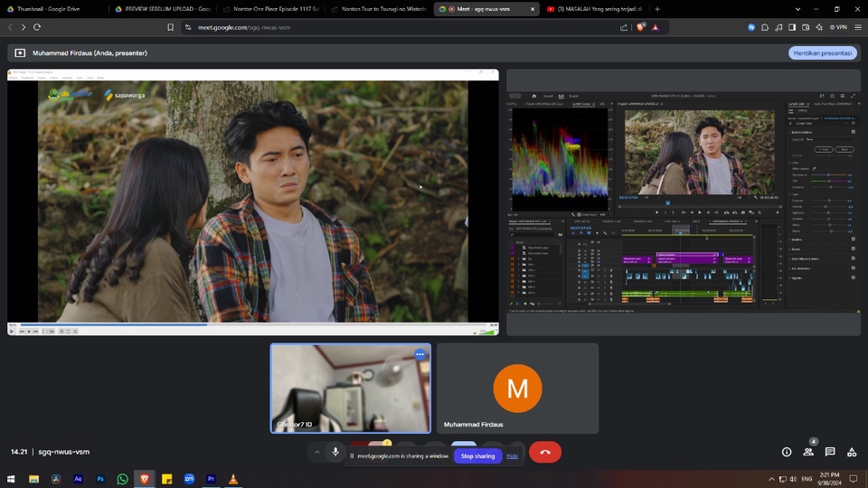
Task: Open more options on Creator7 ID tile
Action: point(420,354)
